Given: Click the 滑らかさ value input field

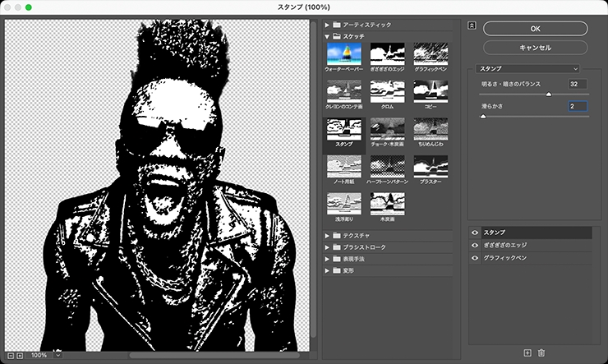Looking at the screenshot, I should [578, 106].
